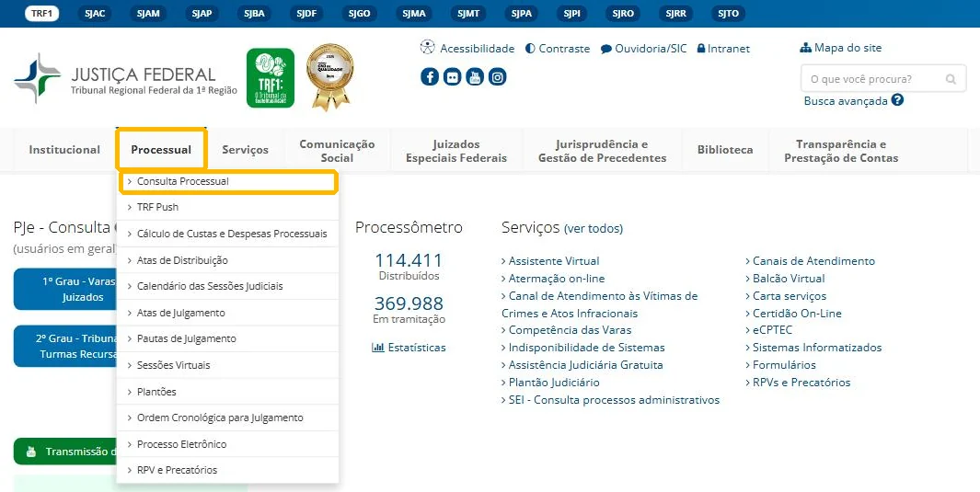980x492 pixels.
Task: Click the Justiça Federal logo
Action: pos(125,79)
